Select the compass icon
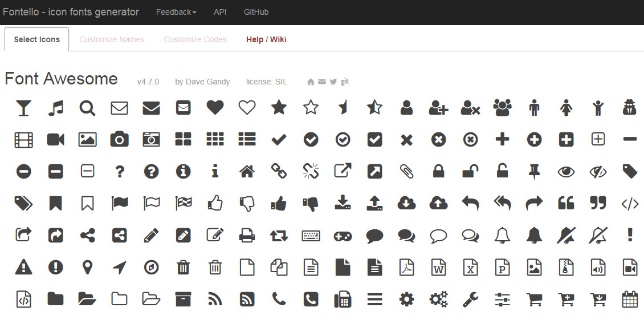 pyautogui.click(x=152, y=268)
